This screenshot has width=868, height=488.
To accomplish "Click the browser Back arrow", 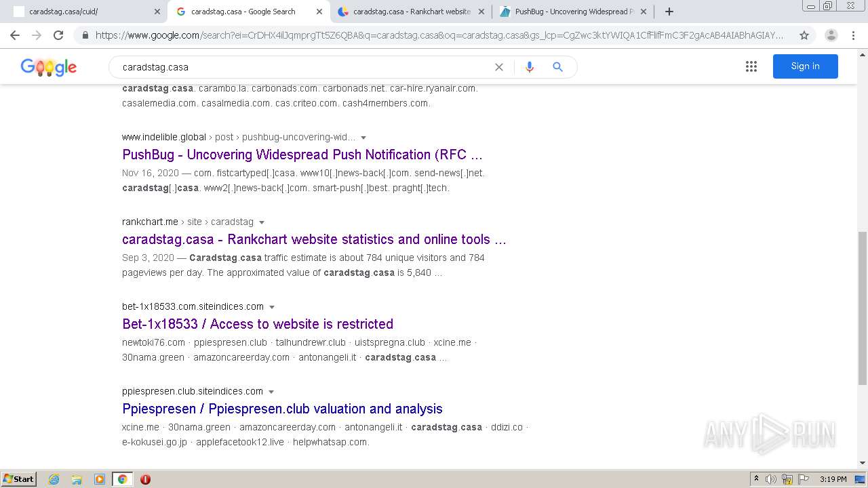I will point(15,35).
